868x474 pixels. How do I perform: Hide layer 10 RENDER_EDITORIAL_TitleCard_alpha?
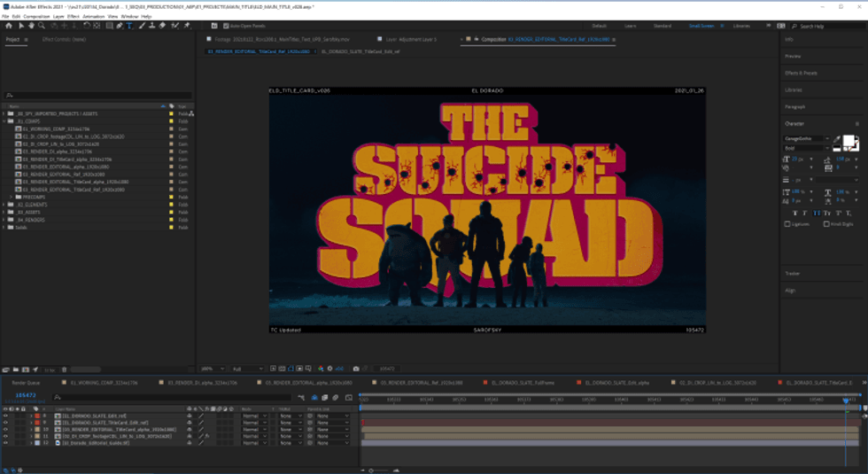click(5, 429)
